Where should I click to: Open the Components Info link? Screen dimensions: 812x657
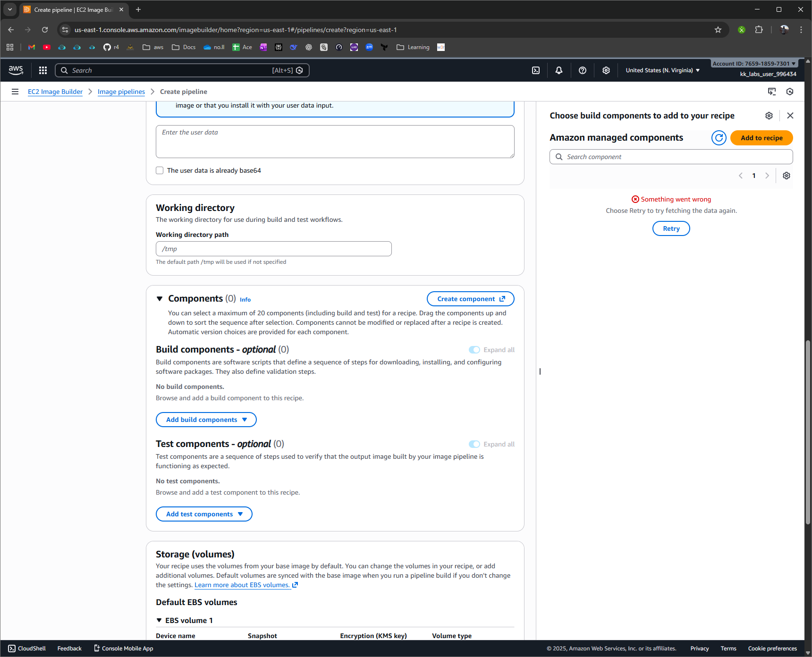245,300
